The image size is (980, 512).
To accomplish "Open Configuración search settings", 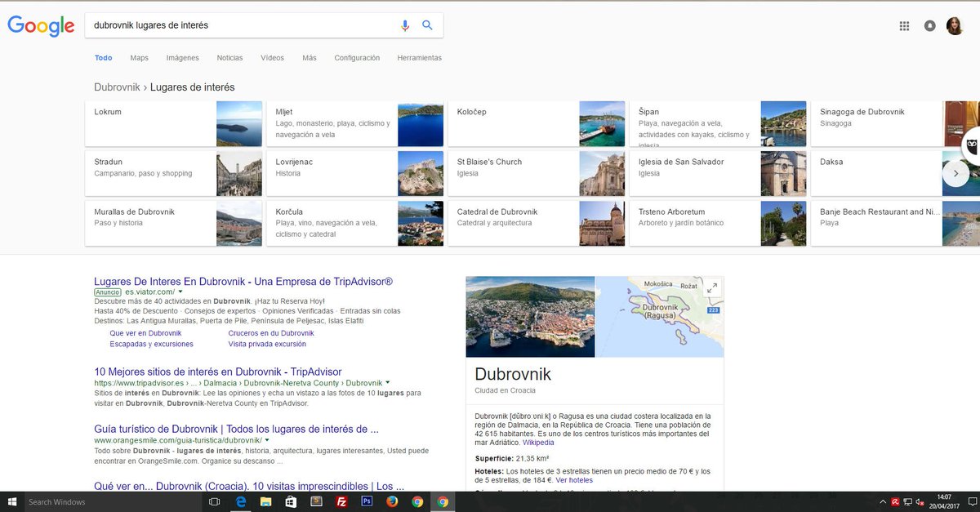I will (357, 58).
